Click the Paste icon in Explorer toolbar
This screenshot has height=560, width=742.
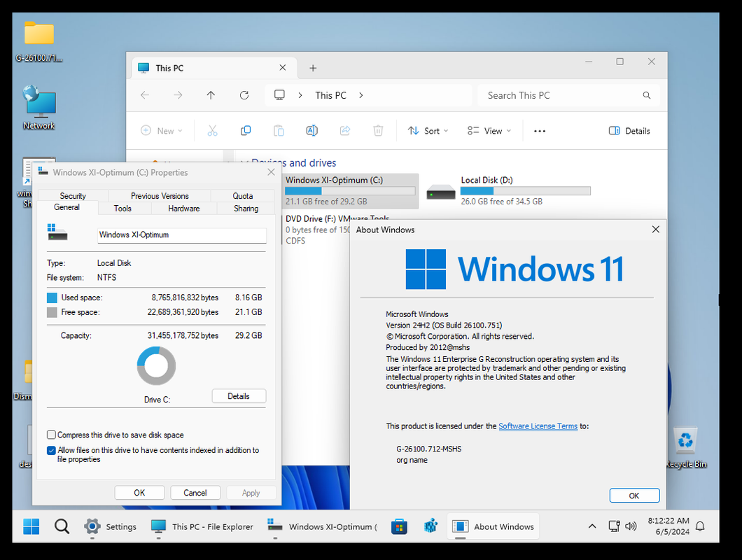click(279, 131)
